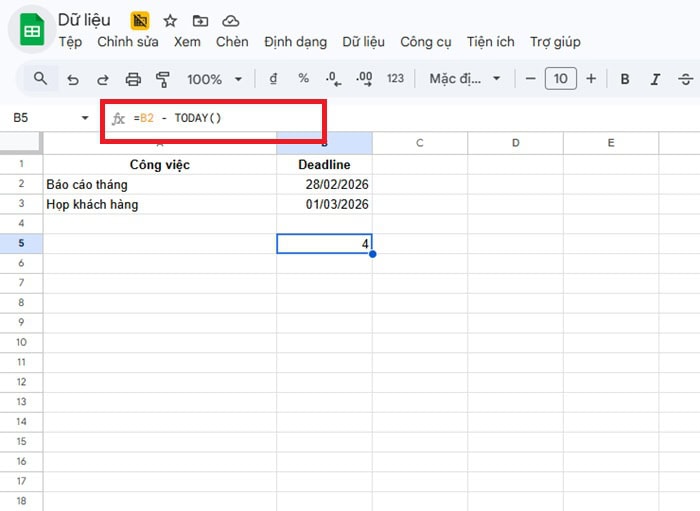
Task: Toggle italic formatting
Action: click(655, 79)
